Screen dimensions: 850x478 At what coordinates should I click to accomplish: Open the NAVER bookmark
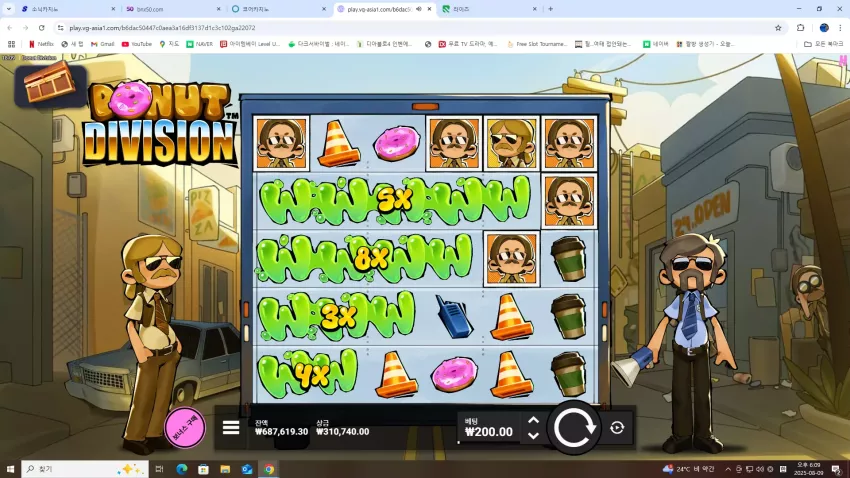[x=199, y=44]
